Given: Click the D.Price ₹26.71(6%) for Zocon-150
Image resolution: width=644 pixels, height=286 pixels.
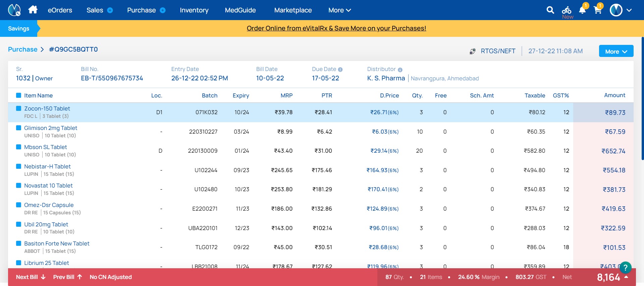Looking at the screenshot, I should click(x=384, y=112).
